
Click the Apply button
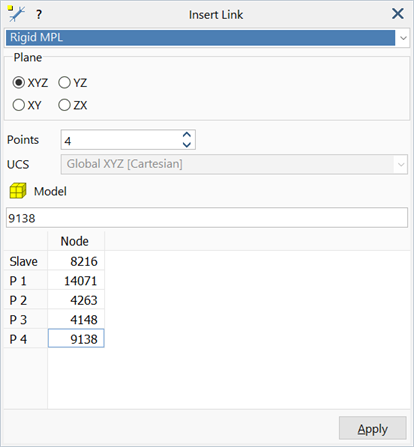click(x=373, y=428)
